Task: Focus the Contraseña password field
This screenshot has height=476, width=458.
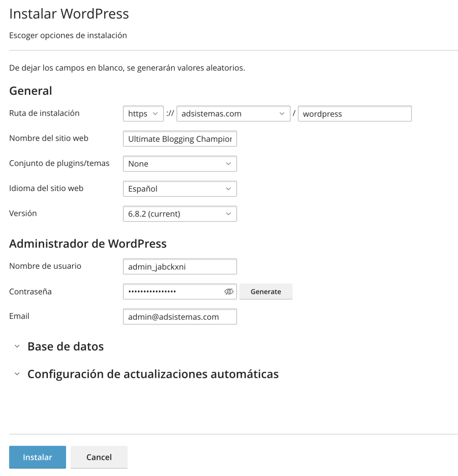Action: (x=172, y=291)
